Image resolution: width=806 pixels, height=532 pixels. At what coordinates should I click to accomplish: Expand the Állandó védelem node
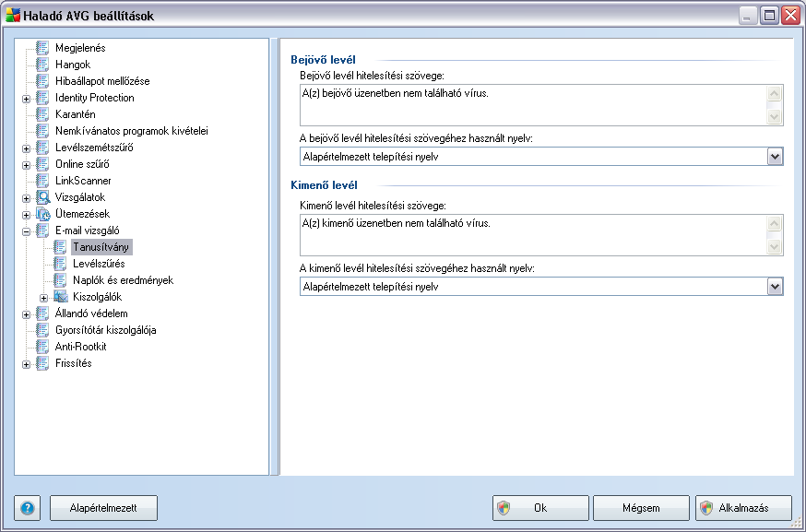click(x=26, y=314)
